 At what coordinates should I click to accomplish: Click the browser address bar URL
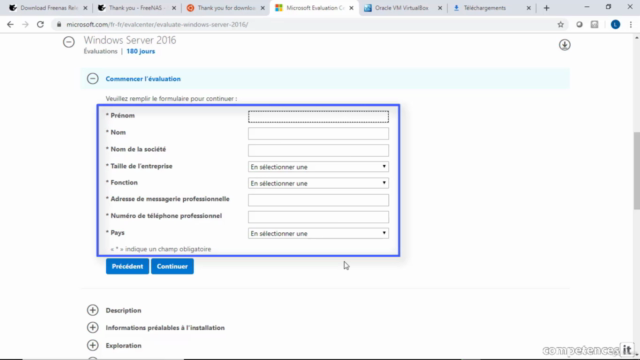click(157, 24)
